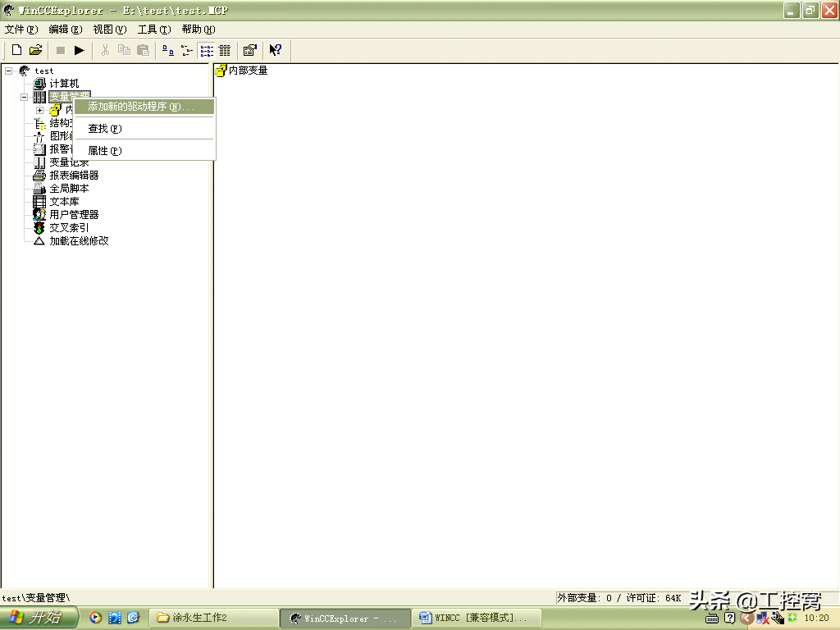This screenshot has height=630, width=840.
Task: Select the 报表编辑器 printer icon
Action: pyautogui.click(x=39, y=176)
